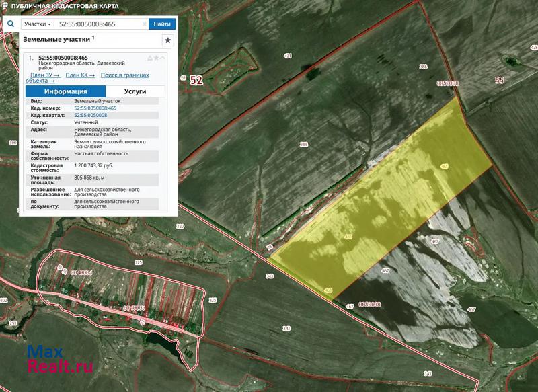Viewport: 538px width, 392px height.
Task: Switch to the Услуги tab
Action: coord(134,91)
